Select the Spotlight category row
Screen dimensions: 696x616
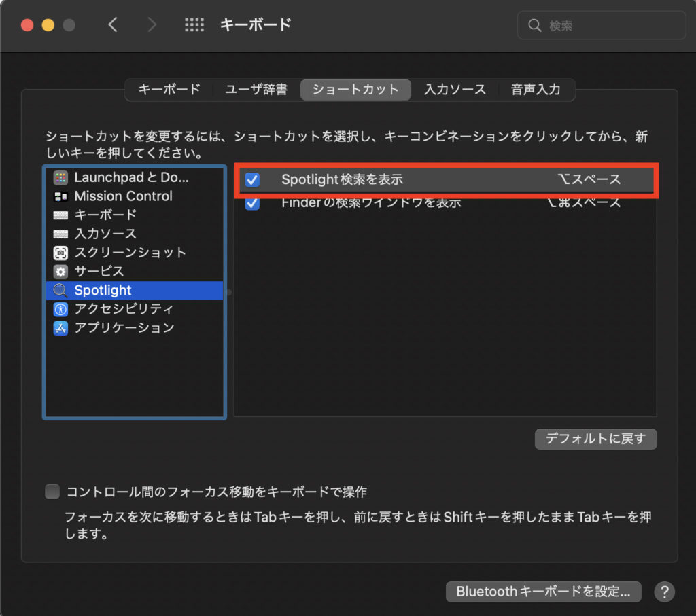(x=135, y=291)
